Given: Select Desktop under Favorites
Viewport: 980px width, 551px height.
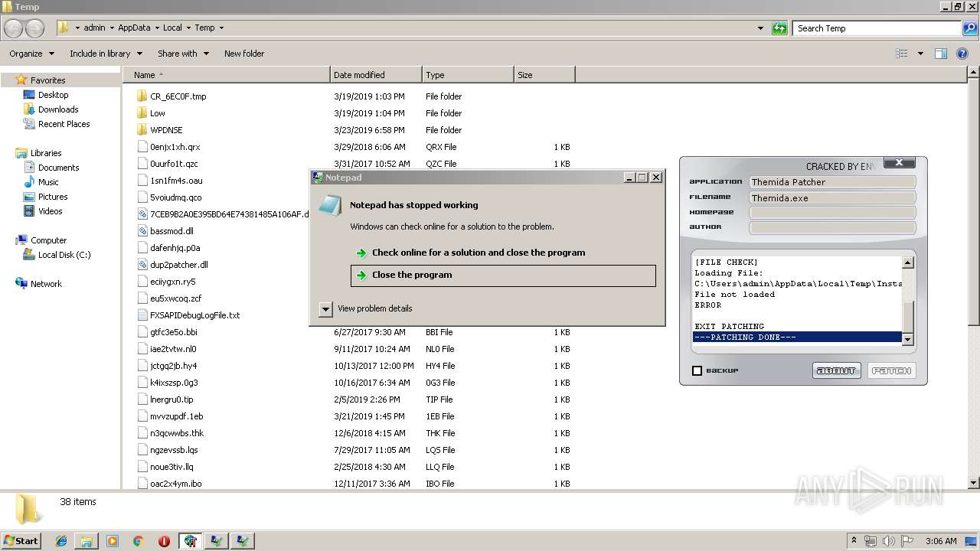Looking at the screenshot, I should 53,95.
